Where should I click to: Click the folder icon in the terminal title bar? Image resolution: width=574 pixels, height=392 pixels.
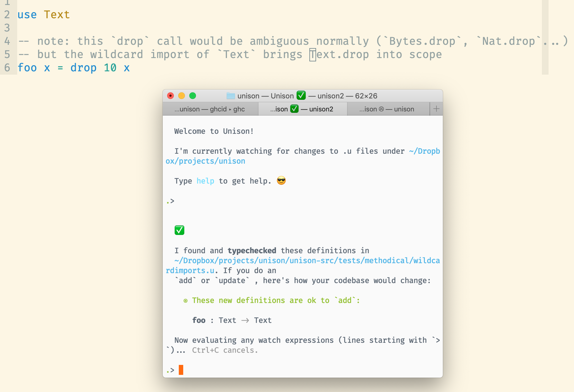(231, 96)
